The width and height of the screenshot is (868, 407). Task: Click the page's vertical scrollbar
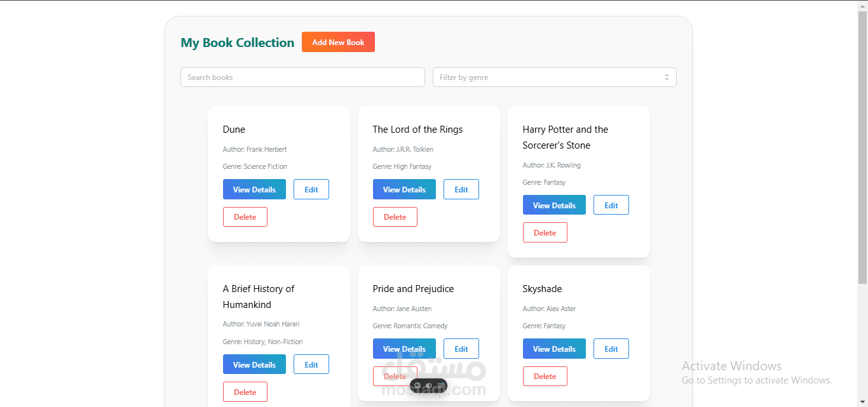pos(862,146)
